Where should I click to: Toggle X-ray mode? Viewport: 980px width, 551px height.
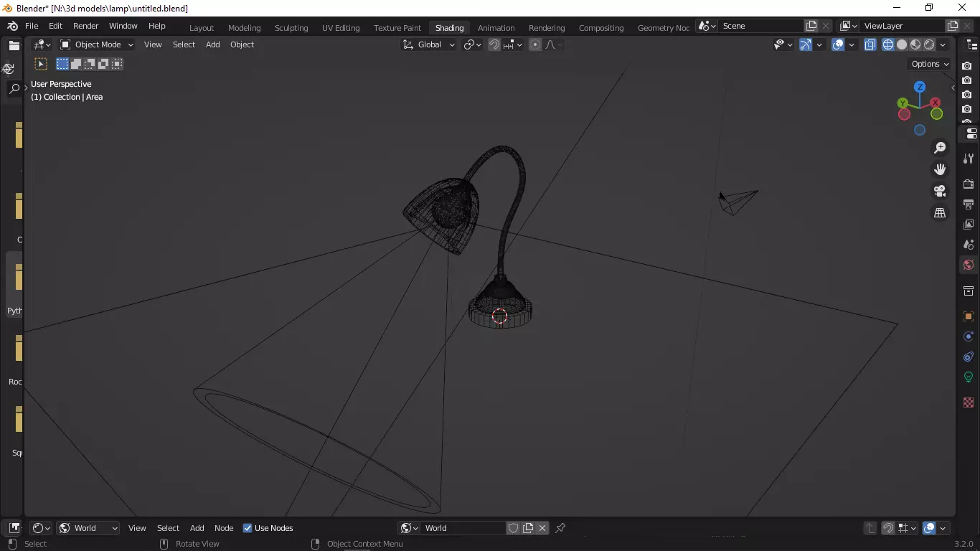[x=870, y=44]
